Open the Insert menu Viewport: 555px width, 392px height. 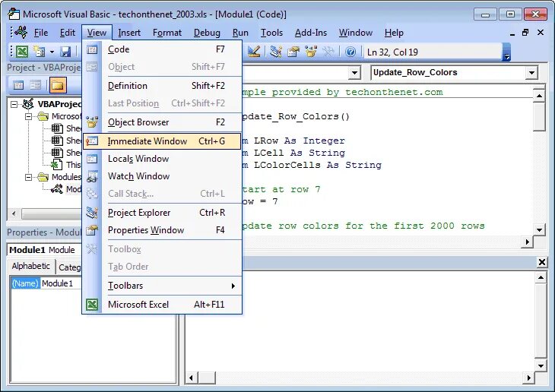(x=129, y=33)
